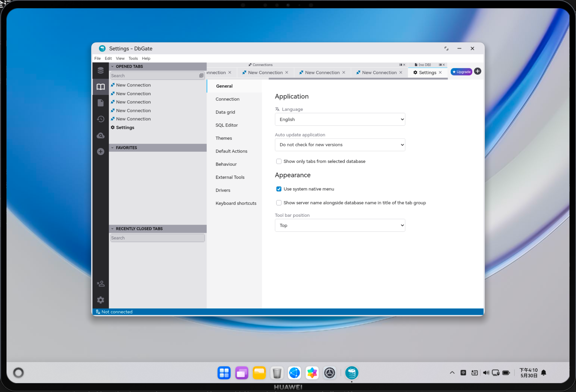The width and height of the screenshot is (576, 392).
Task: Click the Not connected status bar icon
Action: 98,312
